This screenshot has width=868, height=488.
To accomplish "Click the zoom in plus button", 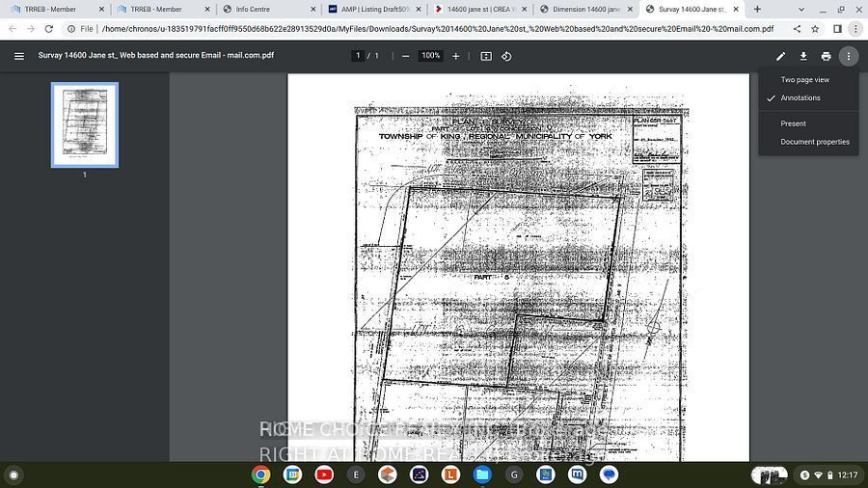I will click(456, 56).
